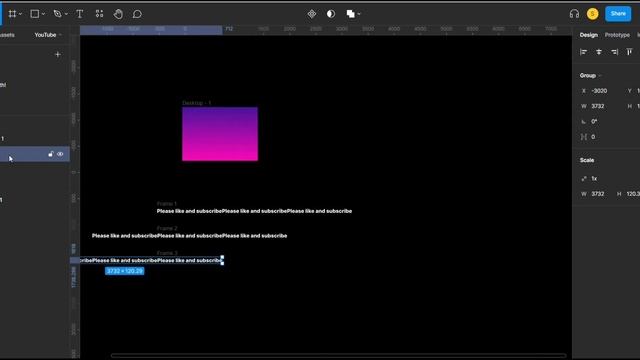This screenshot has height=360, width=640.
Task: Toggle lock on the selected layer
Action: pyautogui.click(x=51, y=154)
